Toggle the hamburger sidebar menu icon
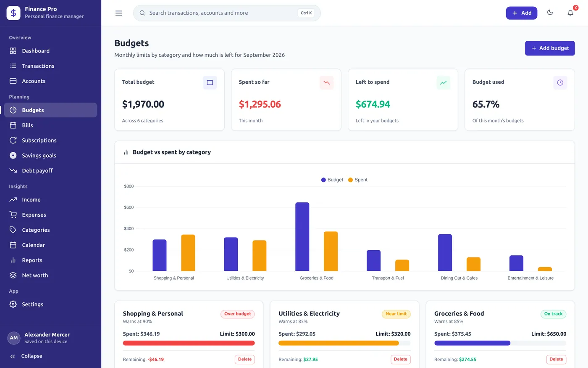The image size is (588, 368). pyautogui.click(x=119, y=13)
